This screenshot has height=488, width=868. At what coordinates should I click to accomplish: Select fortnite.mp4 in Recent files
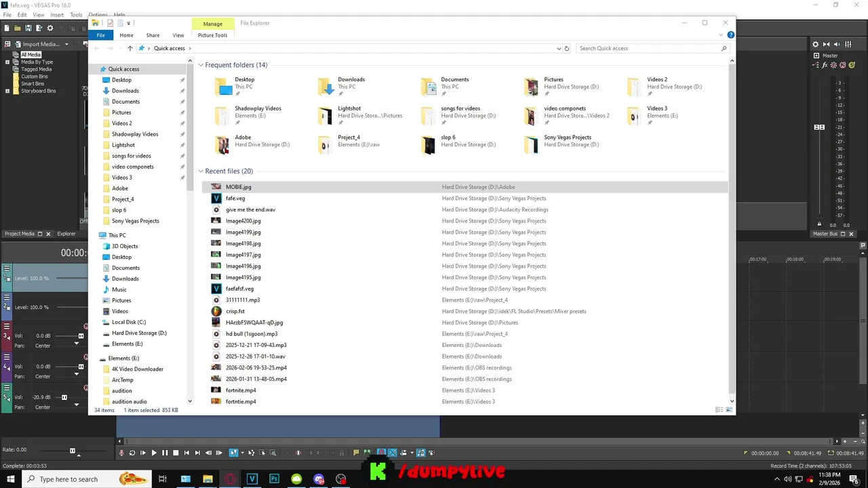[465, 390]
